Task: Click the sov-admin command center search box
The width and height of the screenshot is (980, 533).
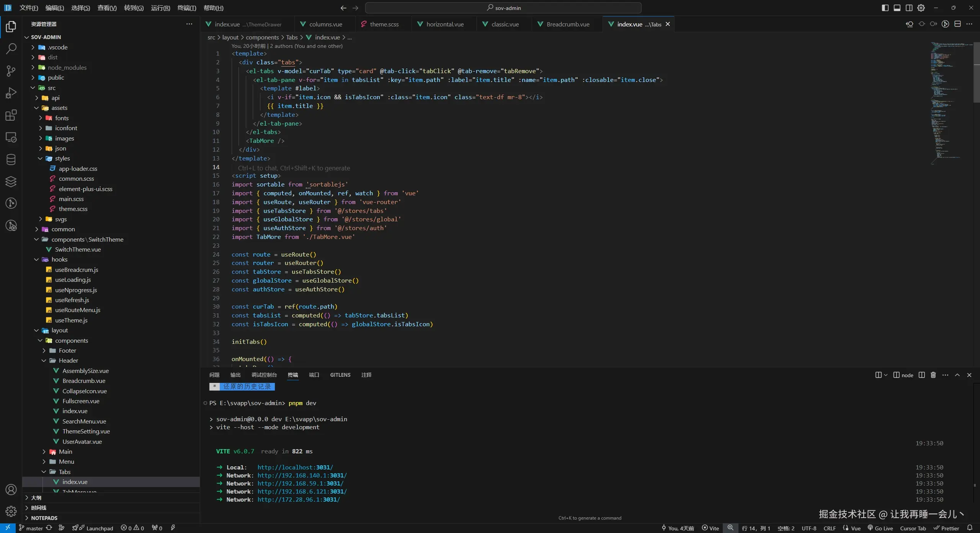Action: click(503, 8)
